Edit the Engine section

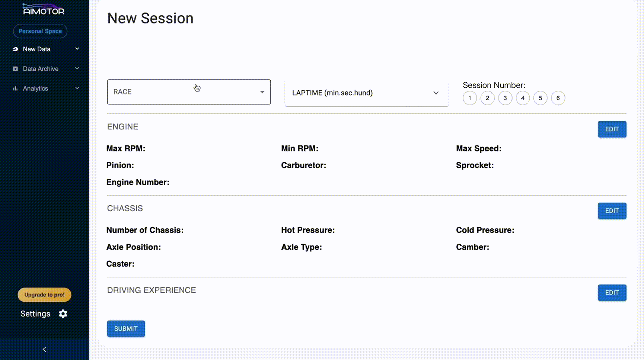coord(612,129)
